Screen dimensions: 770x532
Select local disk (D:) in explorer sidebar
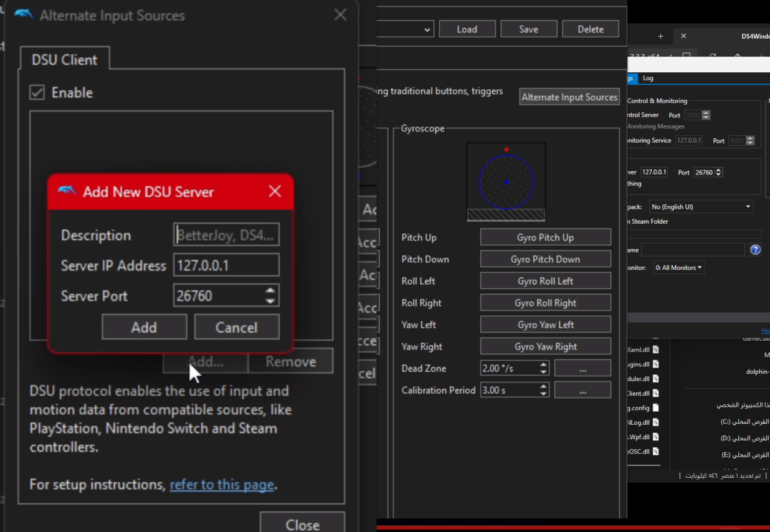pos(744,438)
